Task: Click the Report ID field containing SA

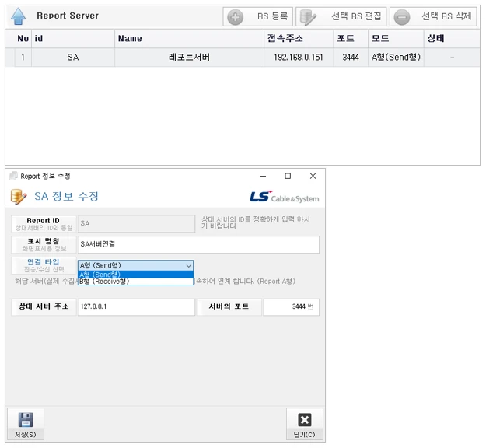Action: (x=136, y=223)
